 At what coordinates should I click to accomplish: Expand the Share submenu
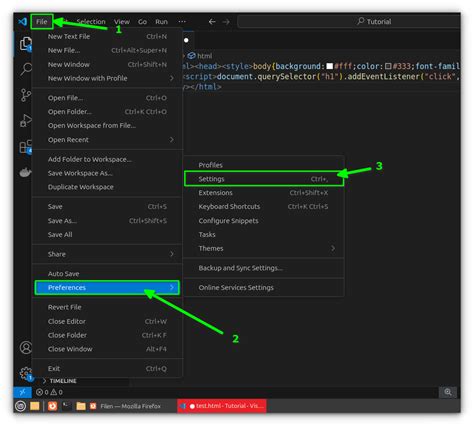pyautogui.click(x=107, y=254)
